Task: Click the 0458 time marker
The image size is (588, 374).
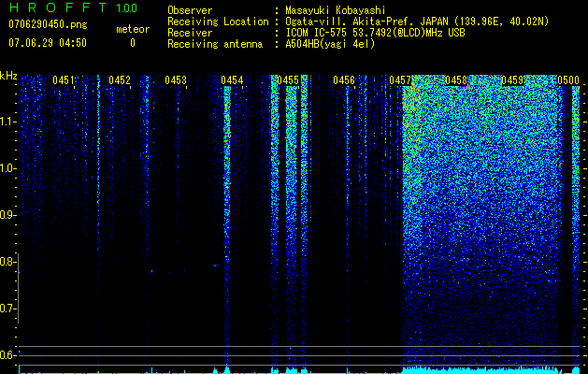Action: [x=456, y=80]
